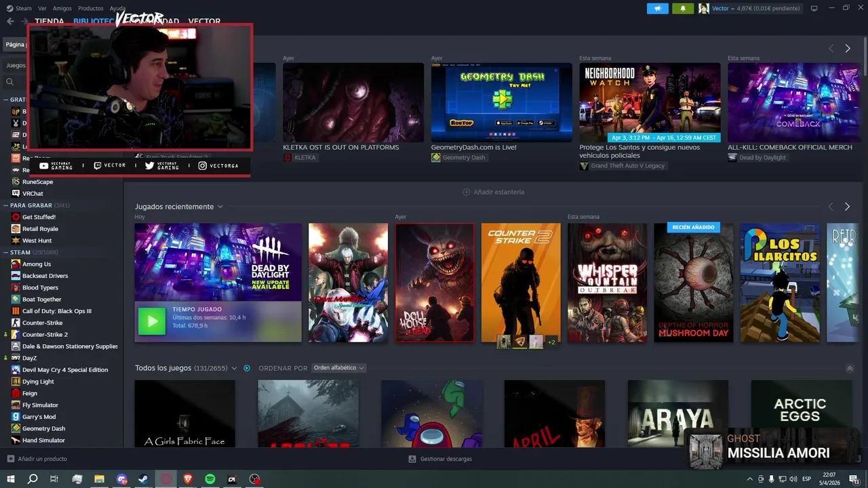
Task: Open the Ayuda menu
Action: tap(117, 8)
